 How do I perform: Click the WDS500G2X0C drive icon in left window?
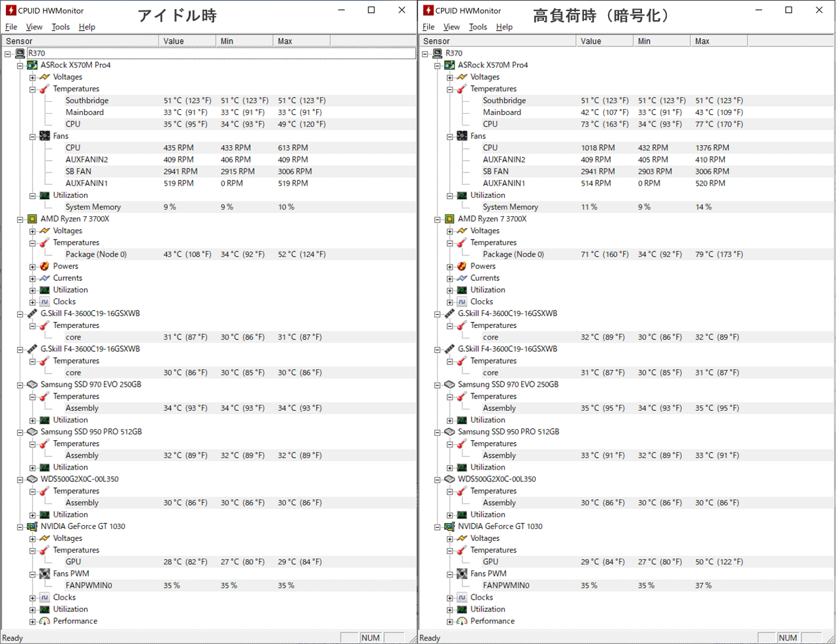(x=32, y=479)
